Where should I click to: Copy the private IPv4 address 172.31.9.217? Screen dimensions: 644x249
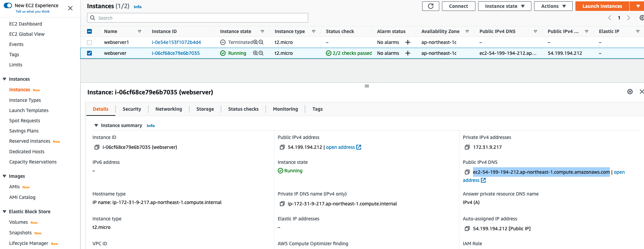(467, 147)
